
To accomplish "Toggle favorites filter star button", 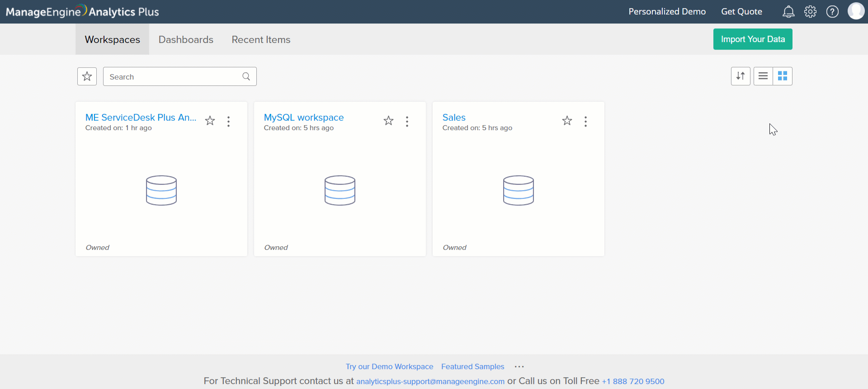I will pyautogui.click(x=87, y=76).
